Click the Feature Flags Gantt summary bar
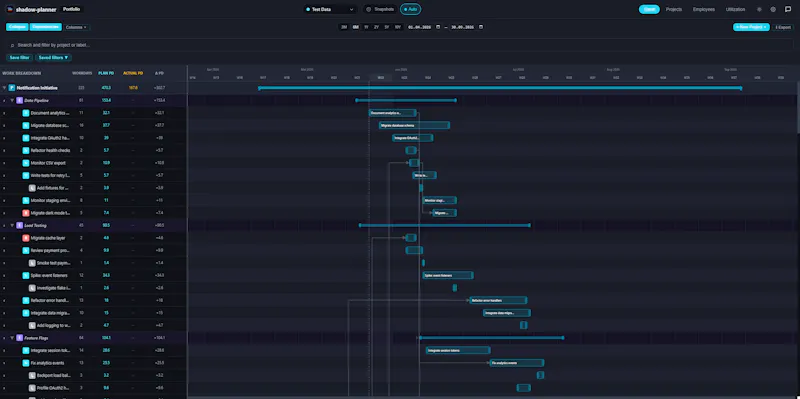Image resolution: width=800 pixels, height=399 pixels. click(x=491, y=338)
